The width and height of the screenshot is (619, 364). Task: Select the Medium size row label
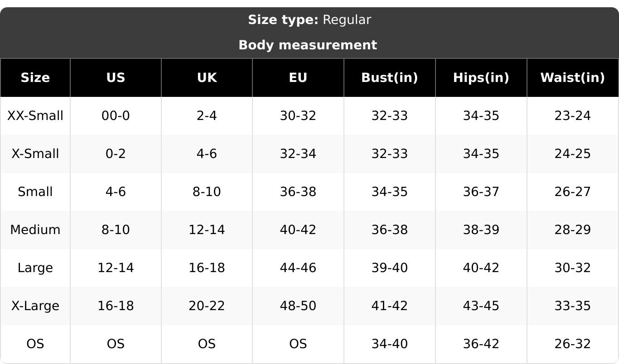[35, 230]
